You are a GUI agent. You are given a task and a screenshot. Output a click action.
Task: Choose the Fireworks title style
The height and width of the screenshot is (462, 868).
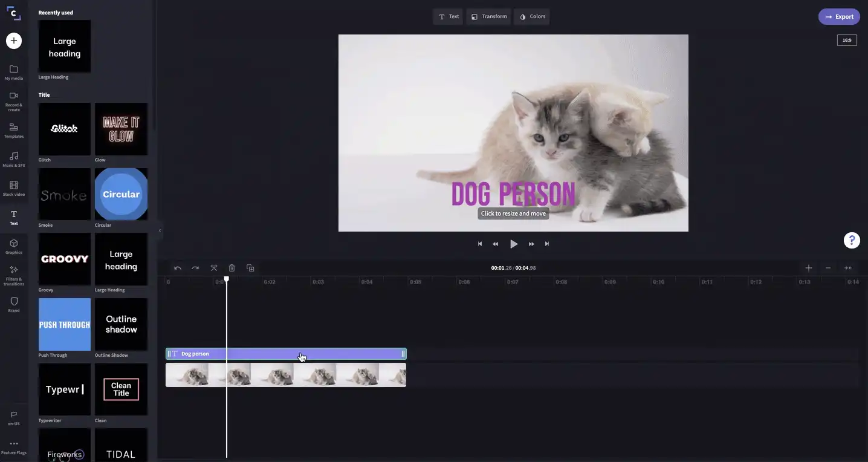click(65, 445)
